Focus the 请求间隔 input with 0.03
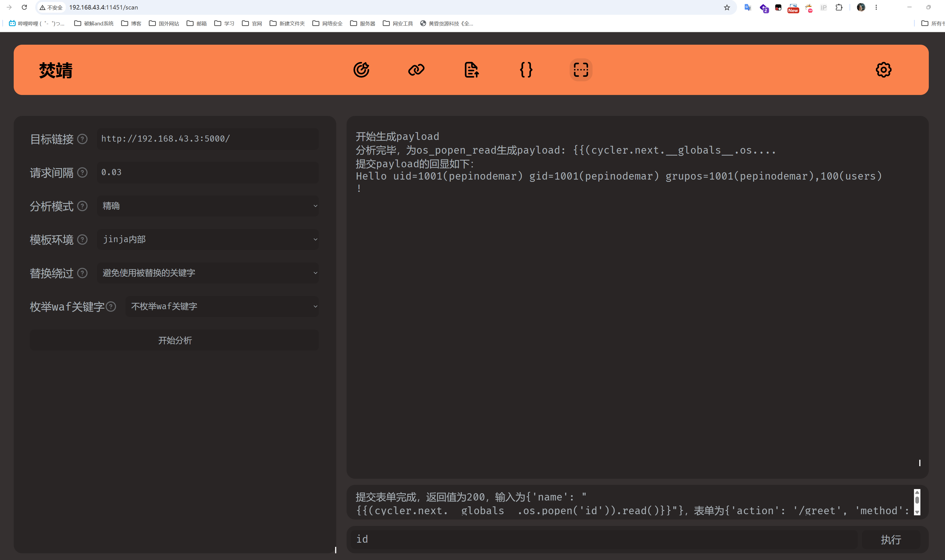Image resolution: width=945 pixels, height=560 pixels. click(208, 172)
